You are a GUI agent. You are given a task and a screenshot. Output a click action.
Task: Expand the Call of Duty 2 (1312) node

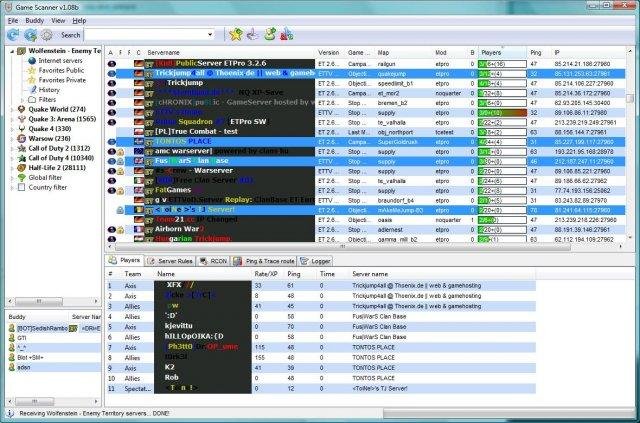click(x=12, y=148)
